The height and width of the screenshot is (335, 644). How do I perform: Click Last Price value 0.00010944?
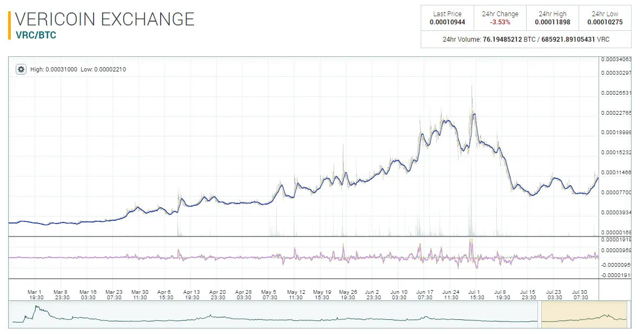pyautogui.click(x=447, y=22)
